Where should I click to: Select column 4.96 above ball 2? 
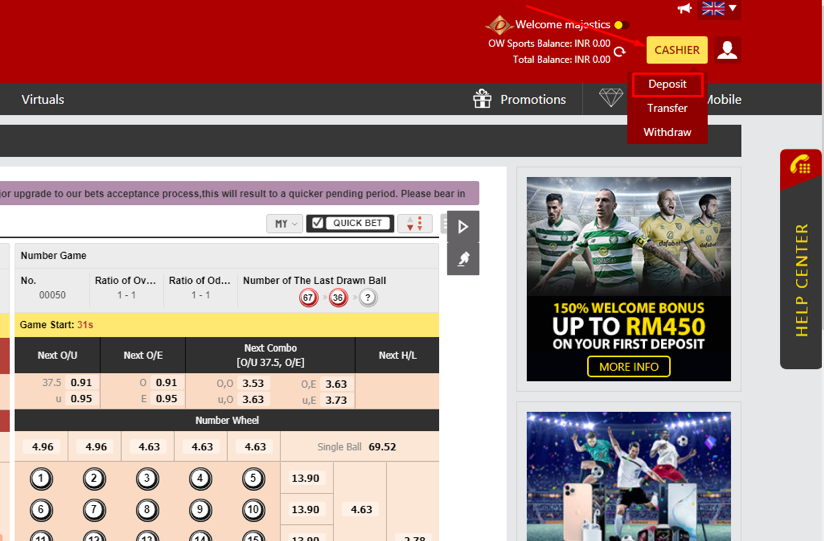96,447
